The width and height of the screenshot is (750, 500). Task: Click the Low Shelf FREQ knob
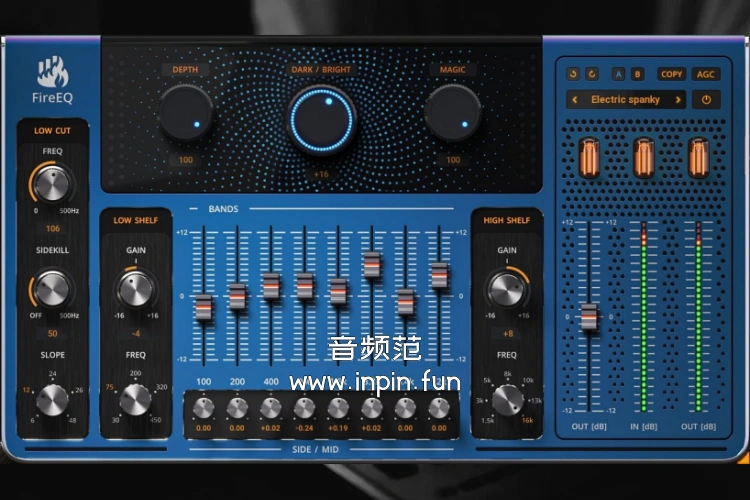[x=135, y=400]
